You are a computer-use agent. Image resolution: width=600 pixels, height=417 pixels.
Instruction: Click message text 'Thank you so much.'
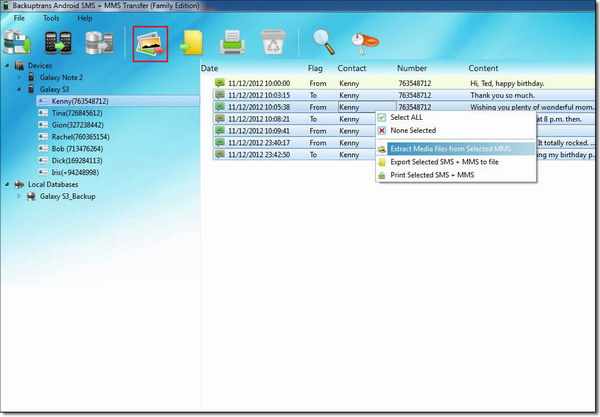click(x=502, y=95)
